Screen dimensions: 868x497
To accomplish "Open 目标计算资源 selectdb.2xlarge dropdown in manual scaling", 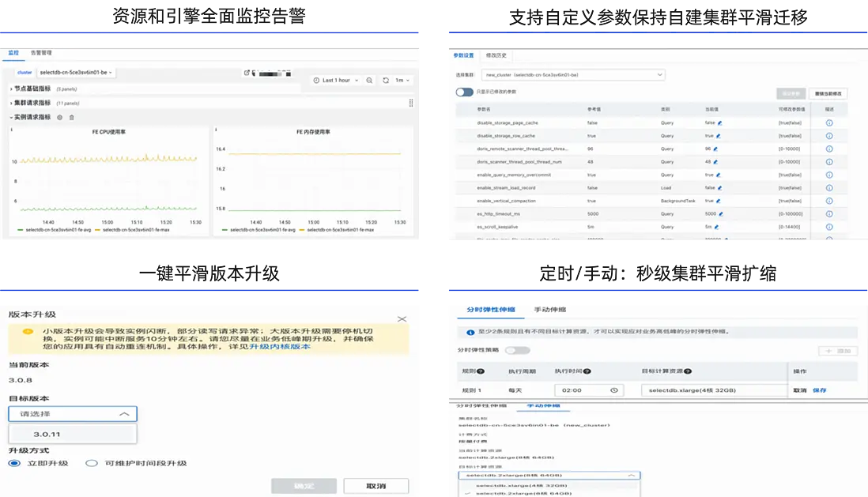I will click(549, 476).
